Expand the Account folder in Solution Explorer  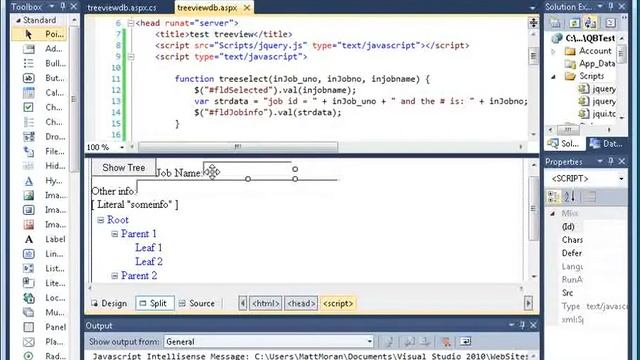(553, 51)
